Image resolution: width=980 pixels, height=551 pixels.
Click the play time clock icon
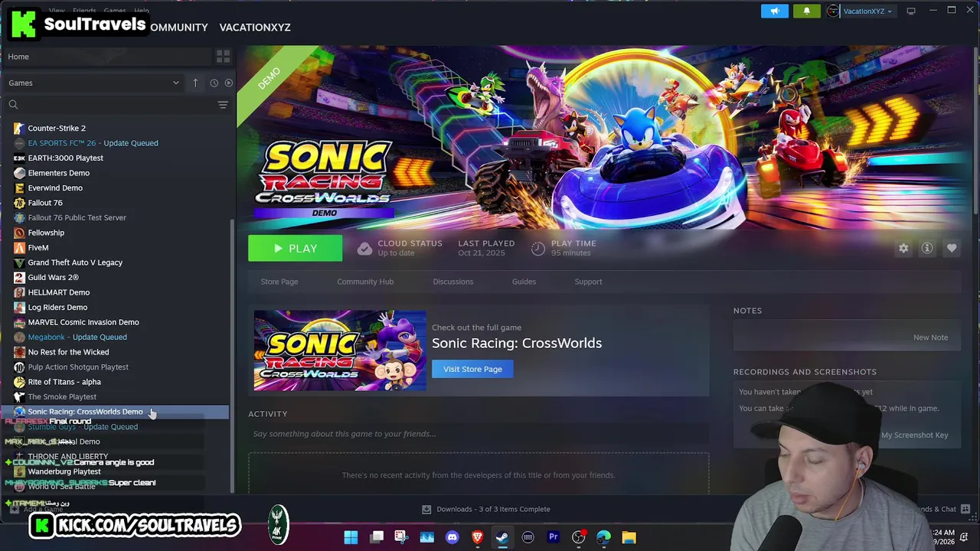click(538, 248)
